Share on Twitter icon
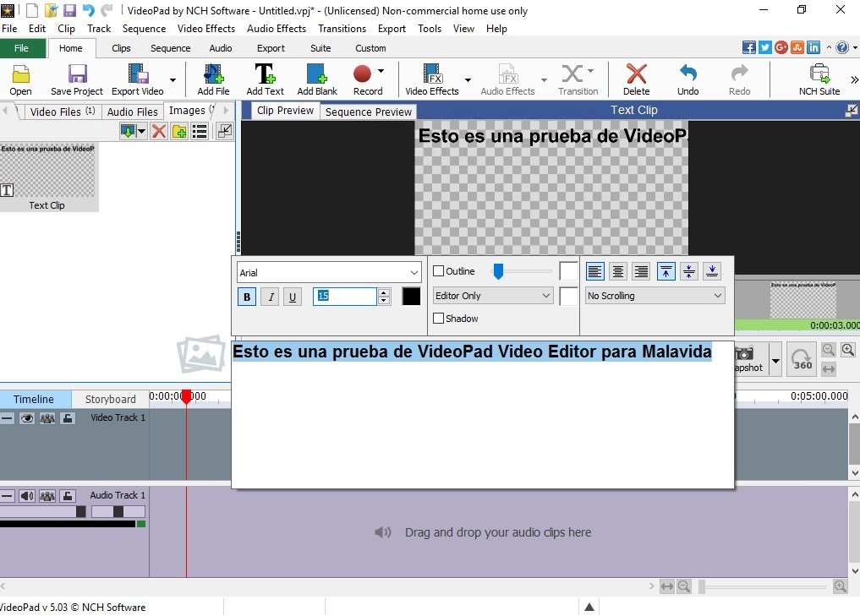Viewport: 860px width, 616px height. tap(765, 47)
